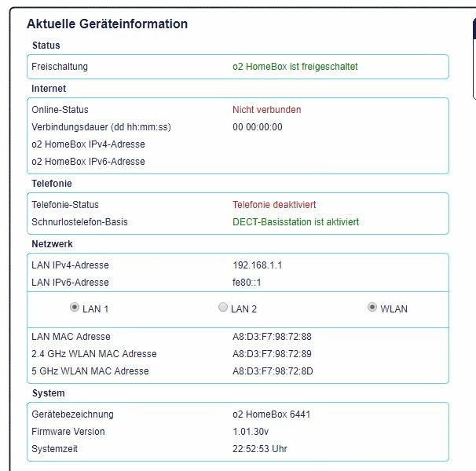The height and width of the screenshot is (471, 476).
Task: Click the 'Nicht verbunden' online status
Action: coord(266,110)
